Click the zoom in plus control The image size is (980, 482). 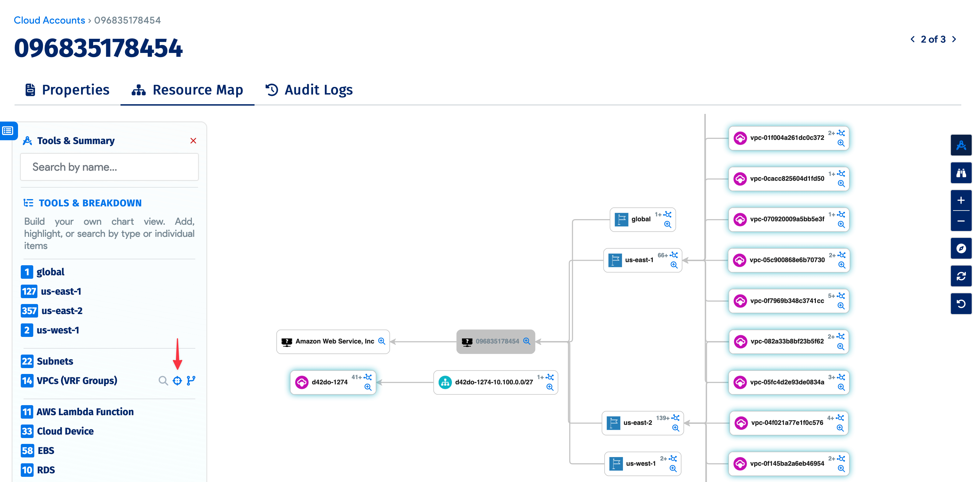point(961,200)
